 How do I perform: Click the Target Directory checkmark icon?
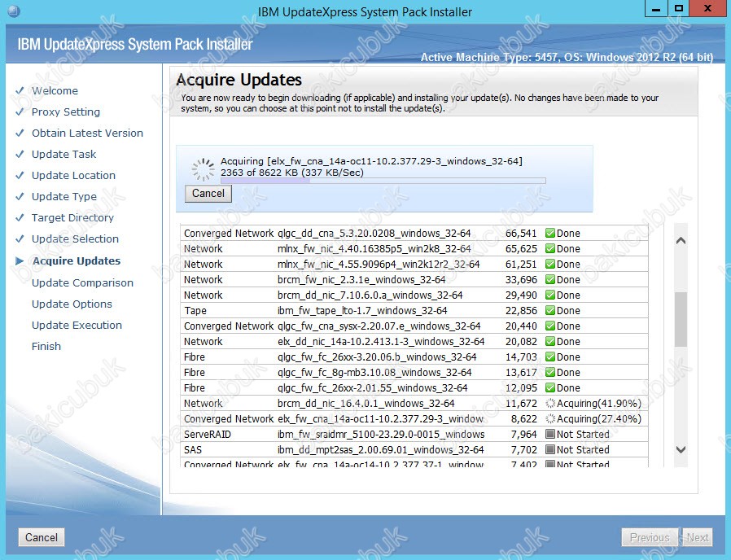click(x=20, y=218)
